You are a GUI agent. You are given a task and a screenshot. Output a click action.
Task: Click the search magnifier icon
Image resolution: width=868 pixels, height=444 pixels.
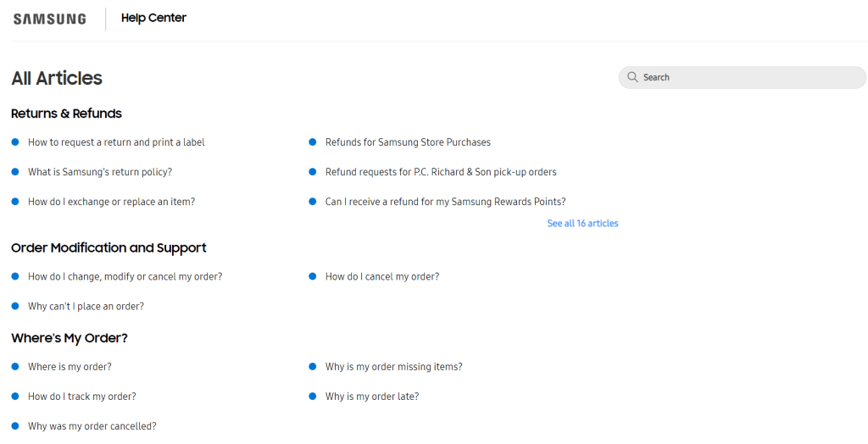tap(632, 77)
